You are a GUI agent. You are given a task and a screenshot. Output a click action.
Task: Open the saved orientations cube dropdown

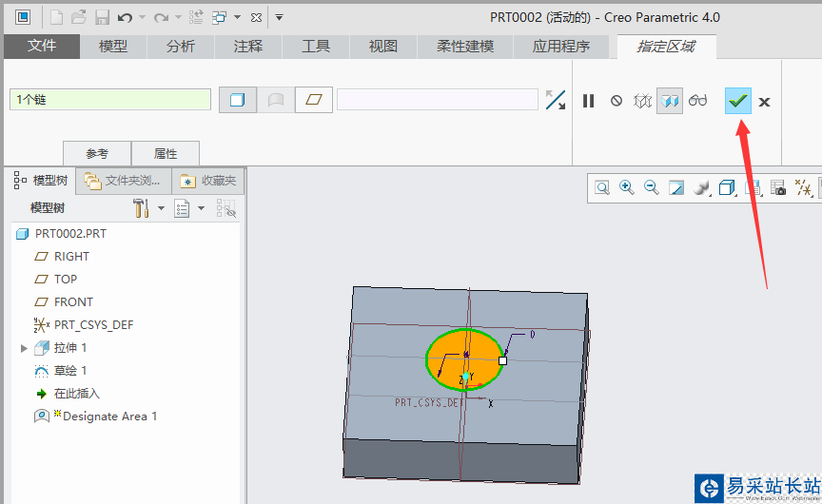coord(727,187)
